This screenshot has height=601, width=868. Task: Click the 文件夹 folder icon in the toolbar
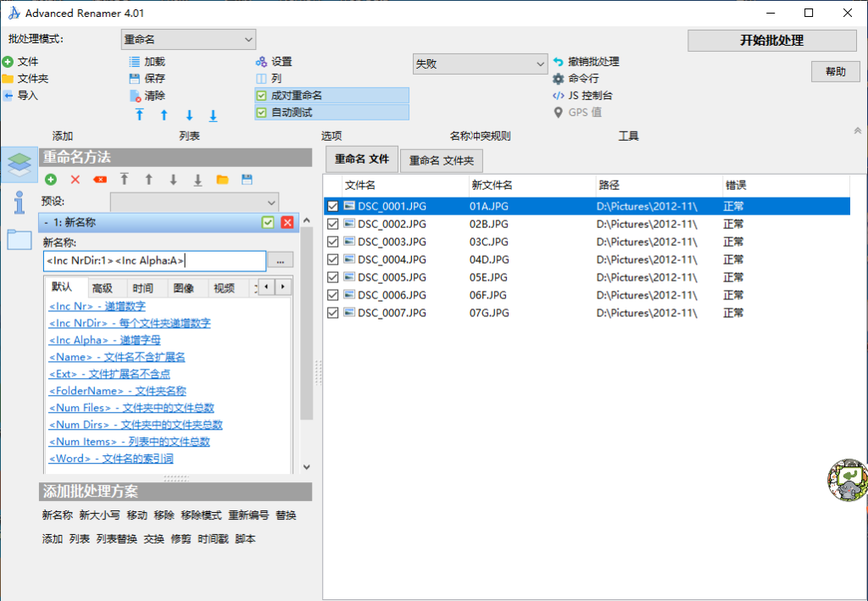pos(8,79)
